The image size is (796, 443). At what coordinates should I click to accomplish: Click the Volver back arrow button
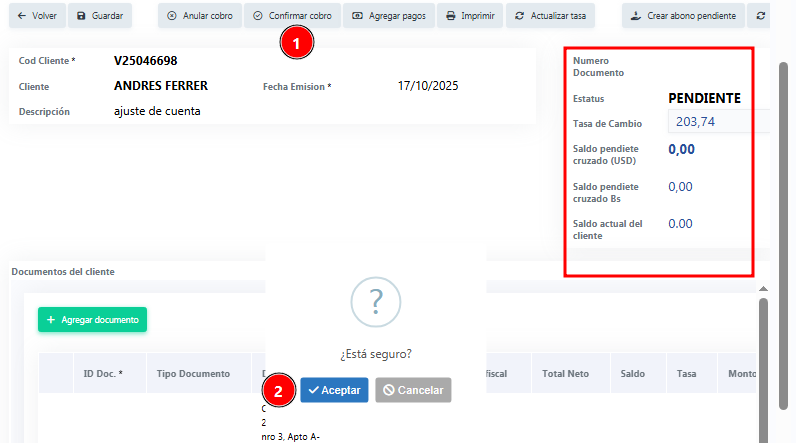point(36,16)
